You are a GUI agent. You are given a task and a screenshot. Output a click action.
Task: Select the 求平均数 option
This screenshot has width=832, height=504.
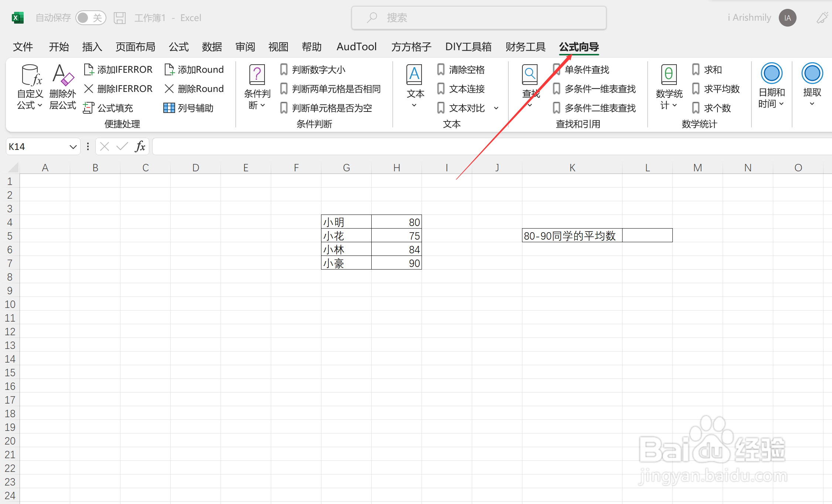coord(716,89)
